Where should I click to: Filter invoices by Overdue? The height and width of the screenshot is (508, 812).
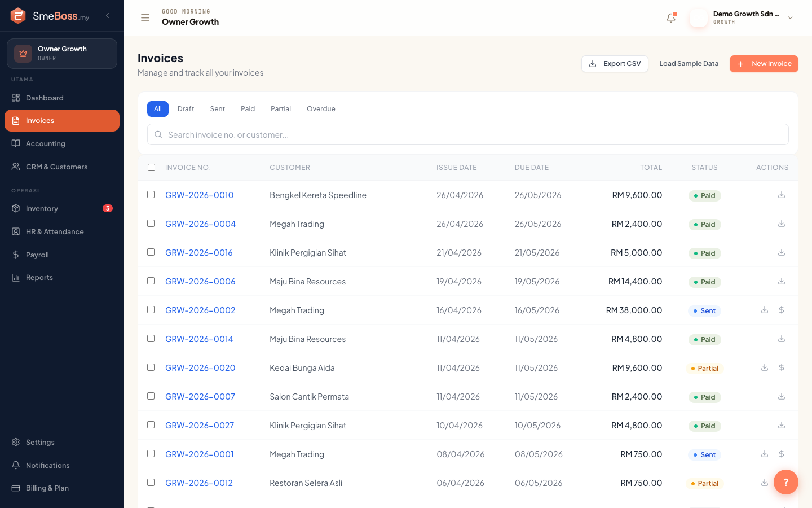321,109
